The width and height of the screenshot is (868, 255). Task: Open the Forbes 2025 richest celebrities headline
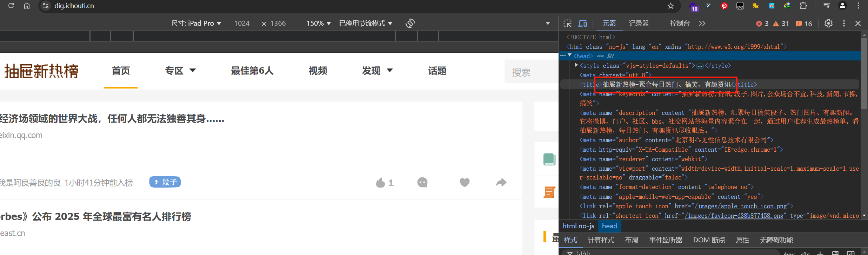[x=95, y=216]
